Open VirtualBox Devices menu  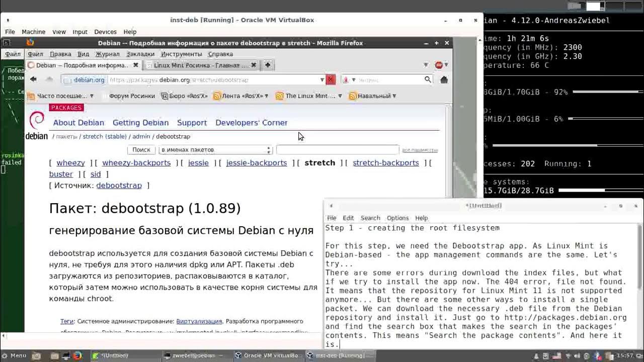pos(105,32)
